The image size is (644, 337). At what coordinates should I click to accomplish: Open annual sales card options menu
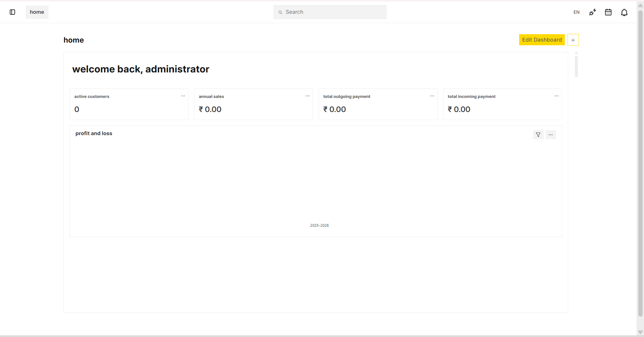307,96
